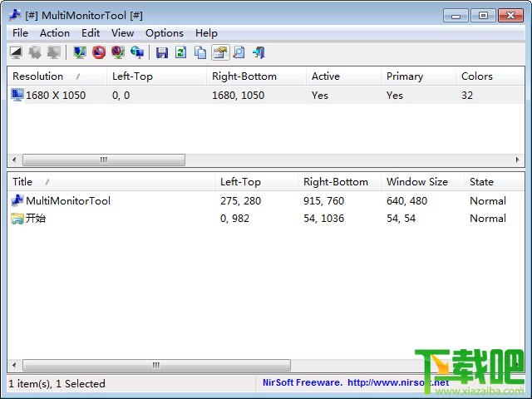The width and height of the screenshot is (532, 399).
Task: Click the '1 item(s), 1 Selected' status text
Action: 57,383
